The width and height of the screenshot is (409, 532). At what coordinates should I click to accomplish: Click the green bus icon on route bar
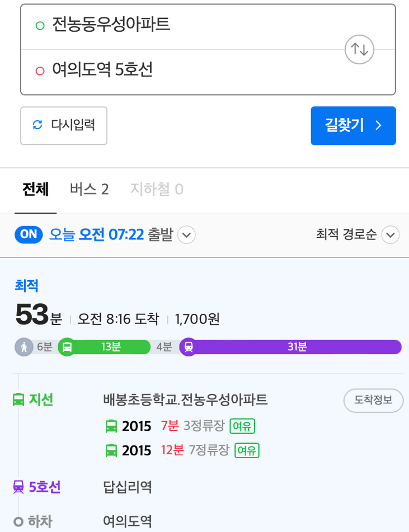[67, 347]
